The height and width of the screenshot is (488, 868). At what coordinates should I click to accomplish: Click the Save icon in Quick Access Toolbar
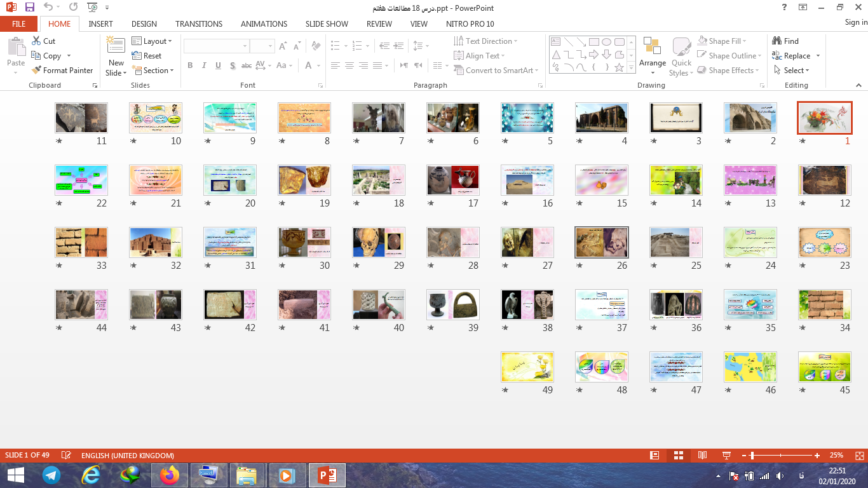[x=30, y=8]
